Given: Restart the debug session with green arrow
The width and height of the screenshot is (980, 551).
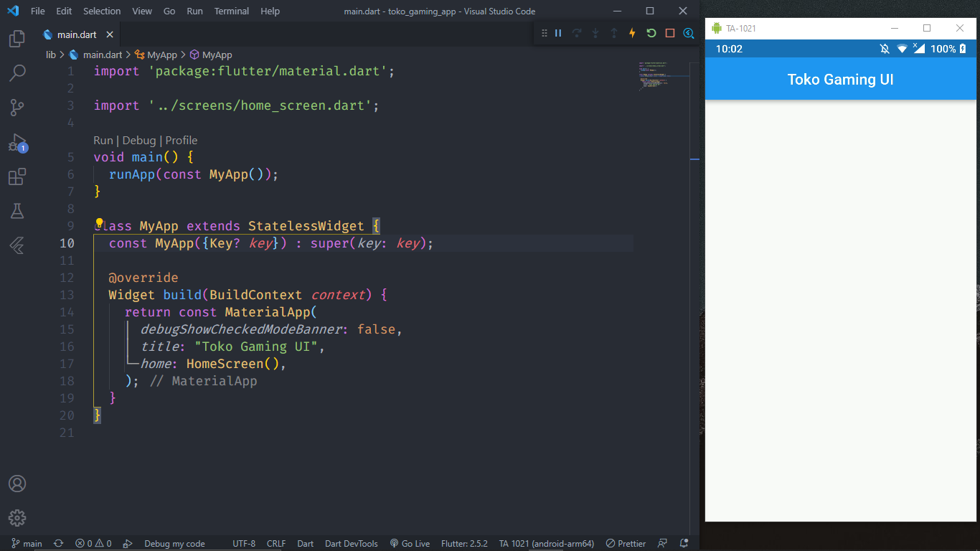Looking at the screenshot, I should [651, 33].
